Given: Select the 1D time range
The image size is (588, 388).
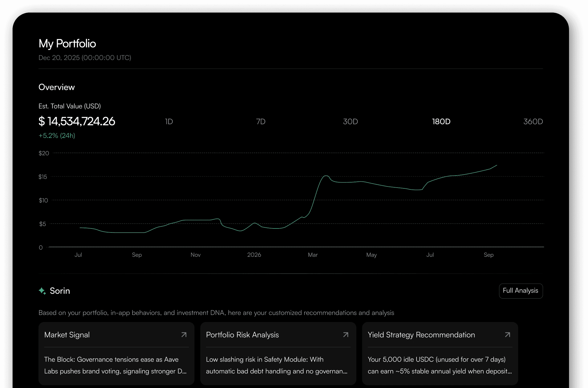Looking at the screenshot, I should pos(169,122).
